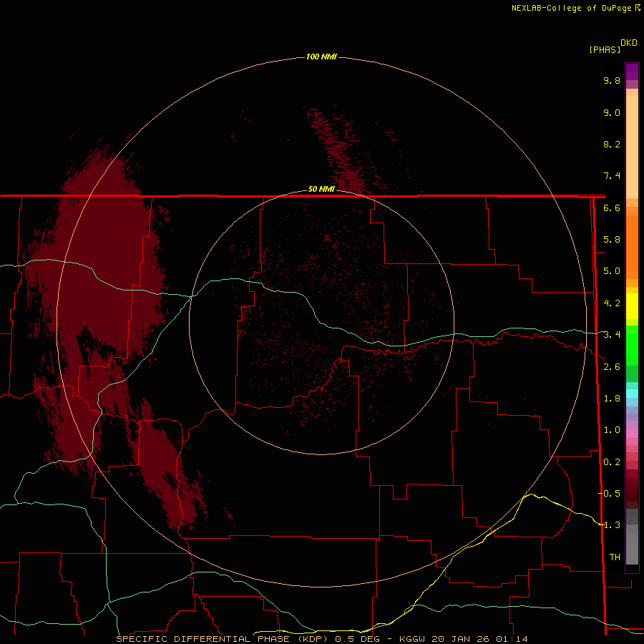Click the -0.5 value on color scale
The height and width of the screenshot is (644, 644).
pyautogui.click(x=610, y=493)
